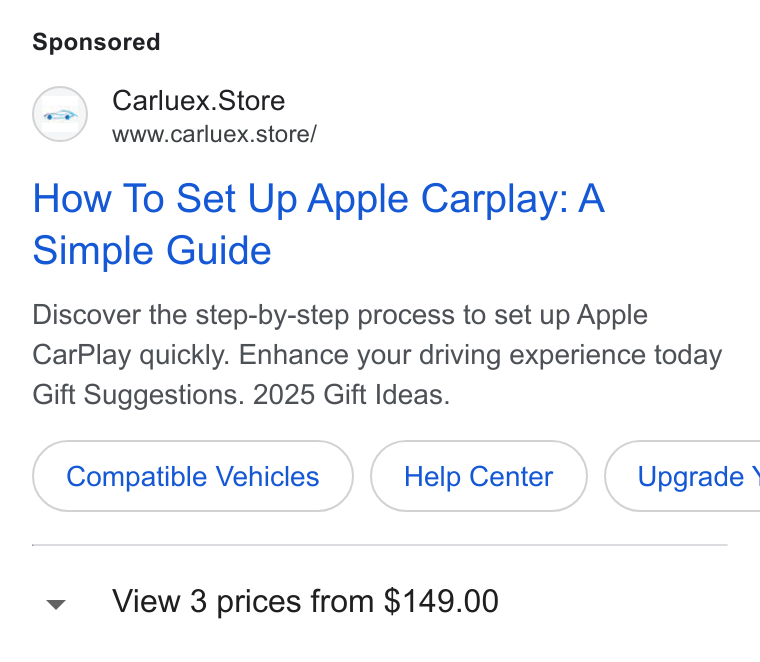Screen dimensions: 760x662
Task: Expand View 3 prices from $149.00
Action: click(305, 601)
